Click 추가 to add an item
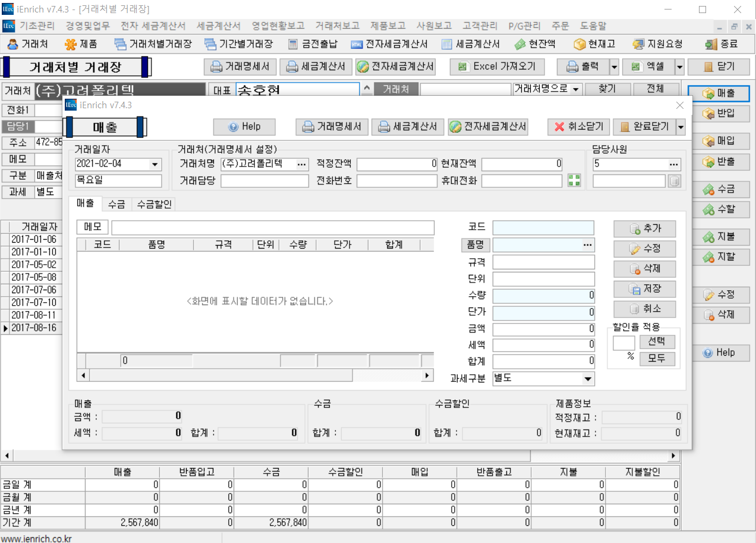The image size is (756, 543). 645,228
